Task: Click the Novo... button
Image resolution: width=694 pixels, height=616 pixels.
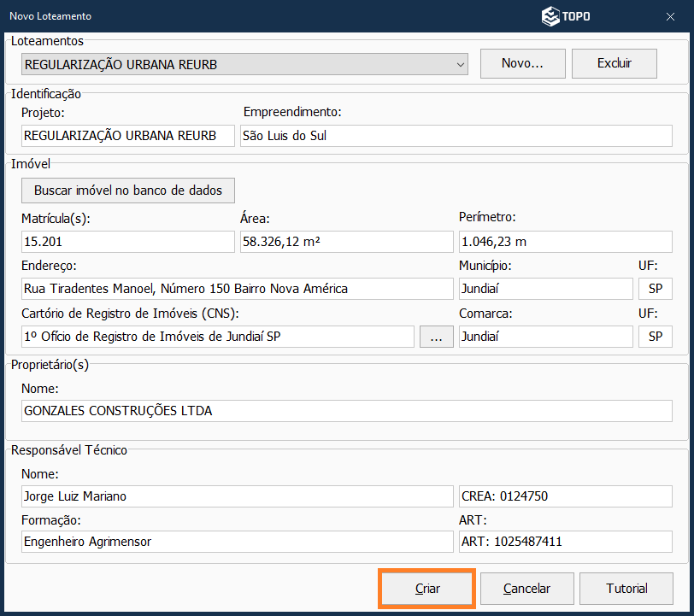Action: pos(522,64)
